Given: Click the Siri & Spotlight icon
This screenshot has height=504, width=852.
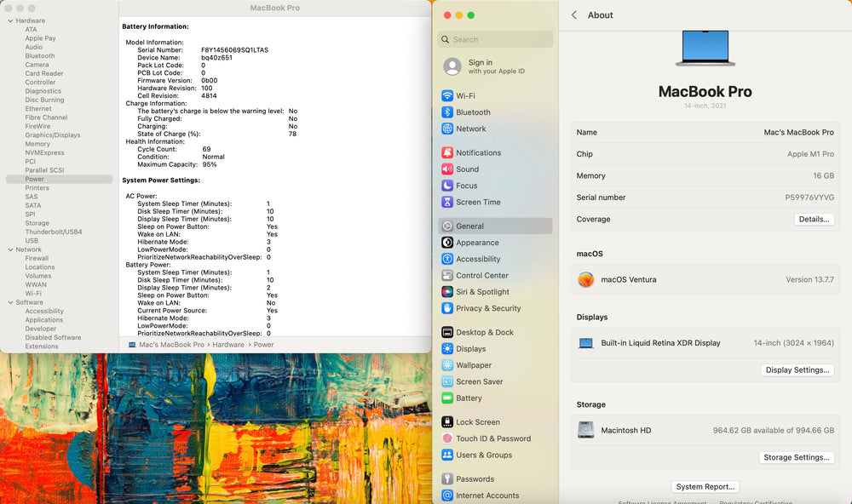Looking at the screenshot, I should (447, 292).
